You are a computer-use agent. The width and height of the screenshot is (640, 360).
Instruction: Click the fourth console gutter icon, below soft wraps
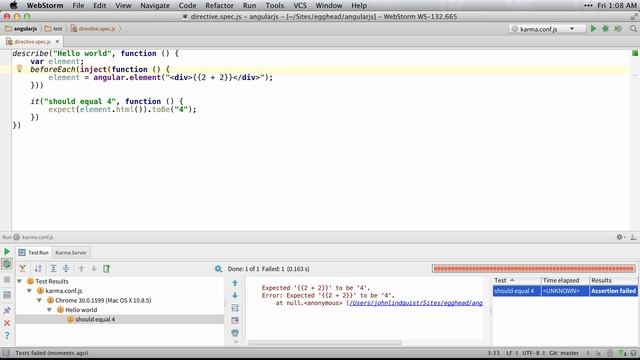[235, 320]
